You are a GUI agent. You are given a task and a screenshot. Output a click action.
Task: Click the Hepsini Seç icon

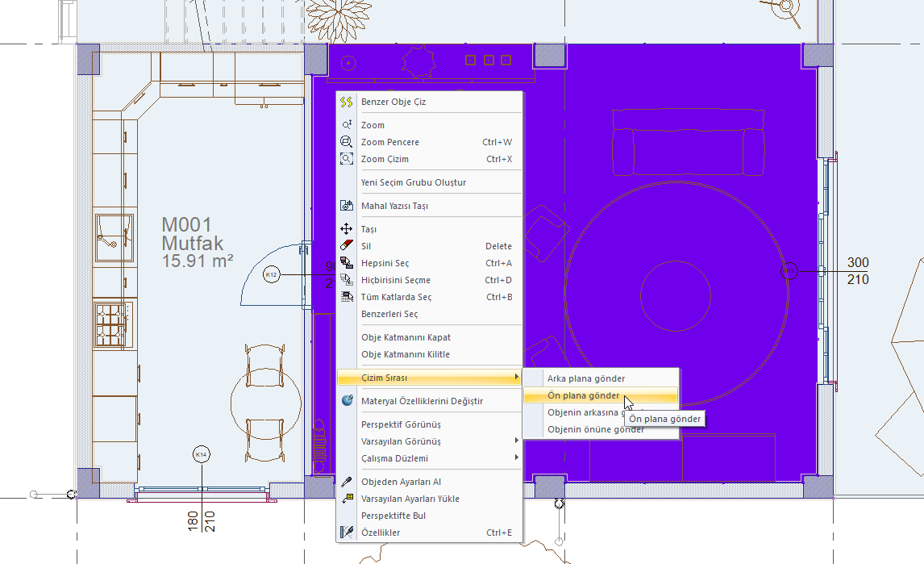click(347, 263)
